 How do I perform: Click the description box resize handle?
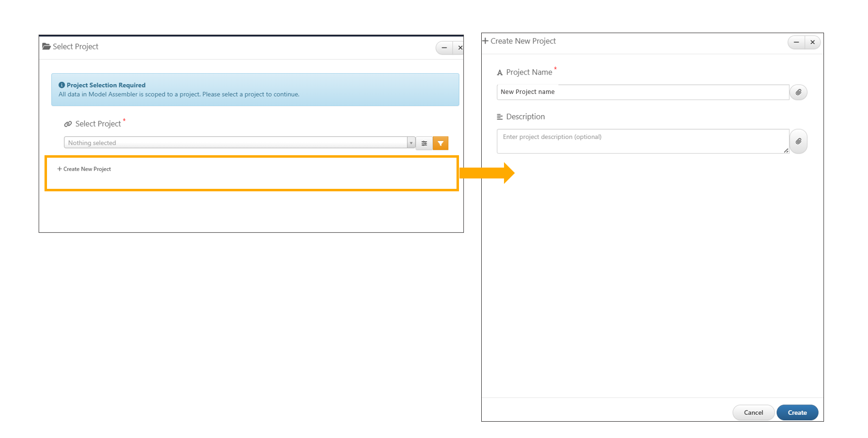pos(786,151)
